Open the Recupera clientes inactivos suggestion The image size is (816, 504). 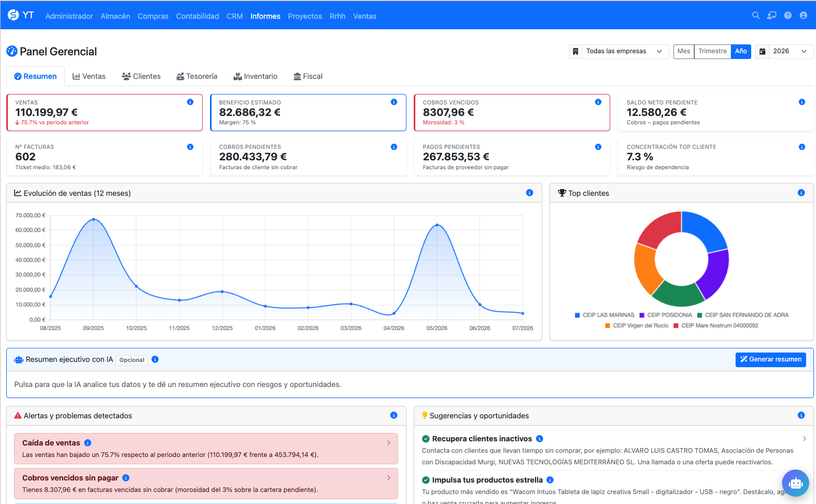(614, 450)
